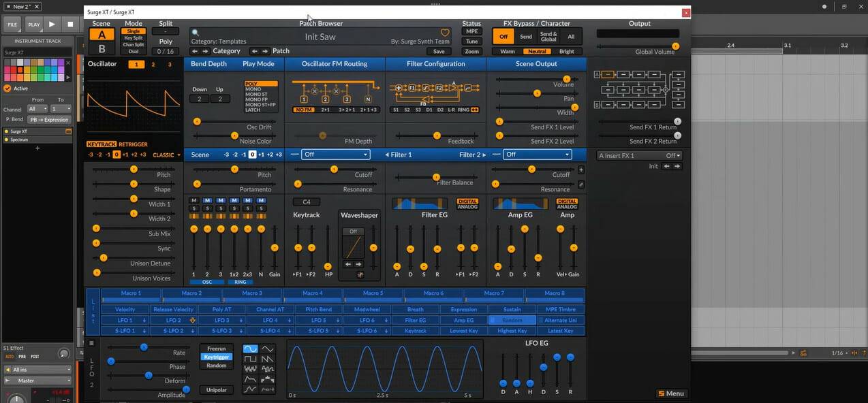The image size is (868, 403).
Task: Toggle the Active track checkbox
Action: click(7, 88)
